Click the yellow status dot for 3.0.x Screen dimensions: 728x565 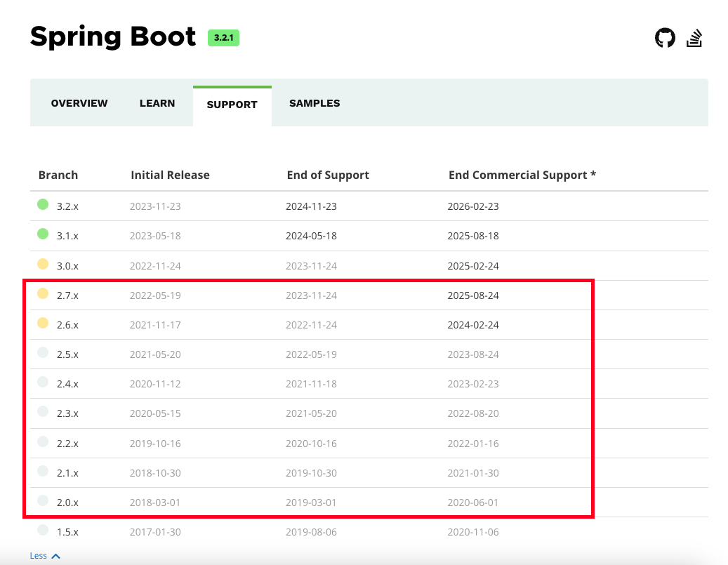click(x=43, y=264)
